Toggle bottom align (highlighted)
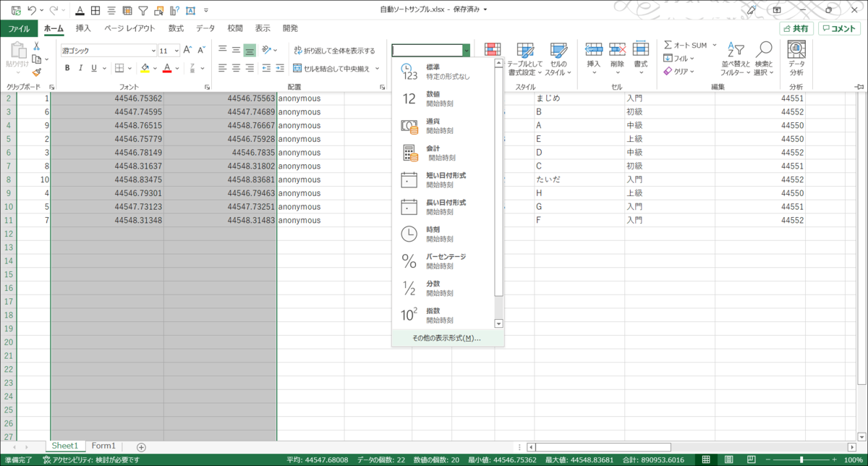The image size is (868, 466). click(x=250, y=50)
